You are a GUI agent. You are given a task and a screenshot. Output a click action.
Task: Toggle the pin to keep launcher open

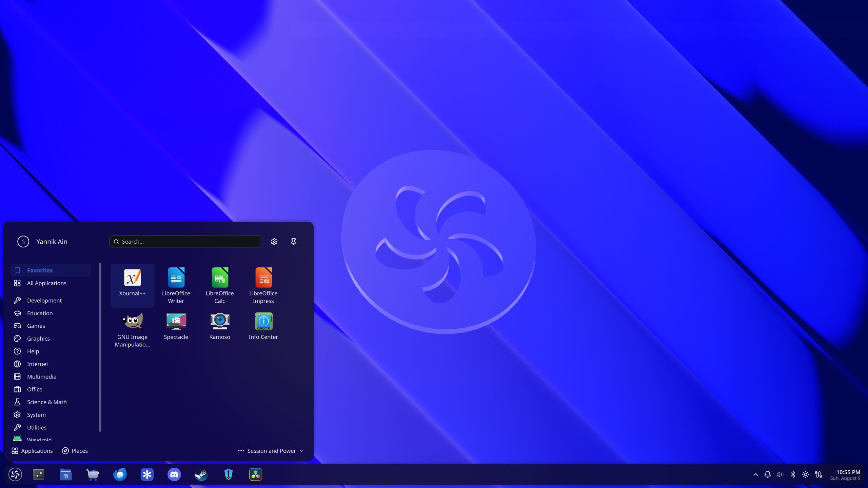point(294,242)
